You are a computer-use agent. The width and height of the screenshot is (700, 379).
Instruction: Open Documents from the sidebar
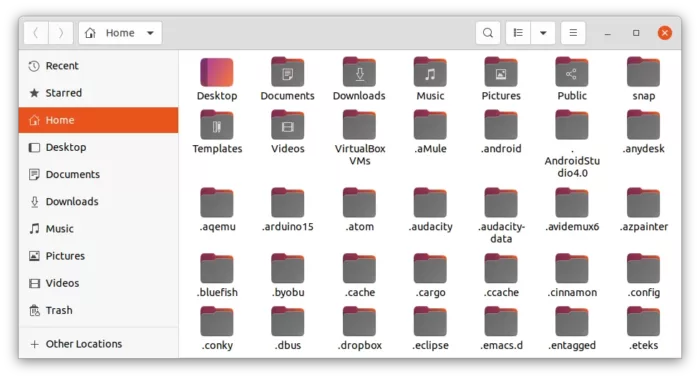coord(98,175)
